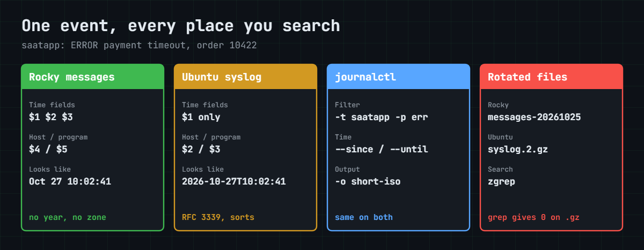Viewport: 644px width, 250px height.
Task: Select the command 'zgrep'
Action: pyautogui.click(x=502, y=181)
